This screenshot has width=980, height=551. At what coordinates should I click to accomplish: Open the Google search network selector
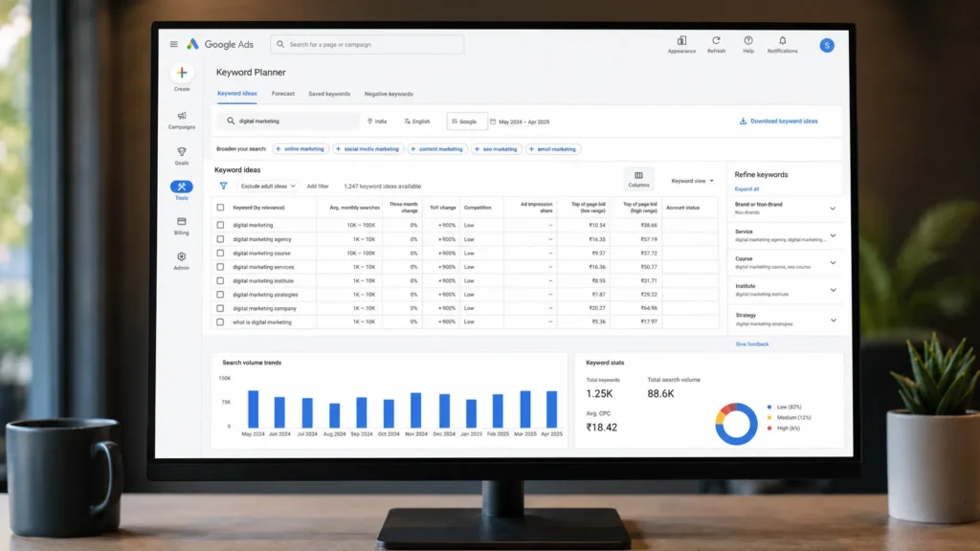466,121
